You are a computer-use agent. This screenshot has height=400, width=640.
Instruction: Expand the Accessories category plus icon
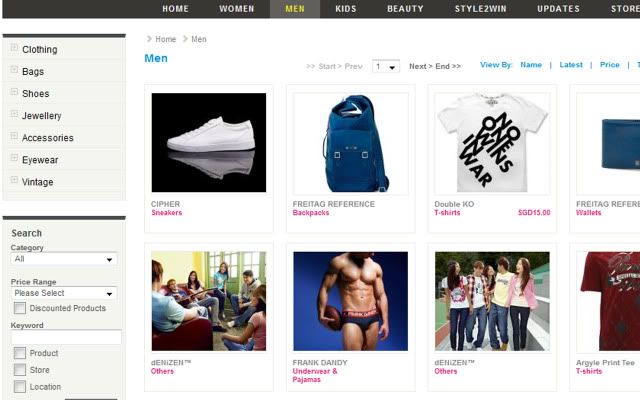tap(14, 136)
